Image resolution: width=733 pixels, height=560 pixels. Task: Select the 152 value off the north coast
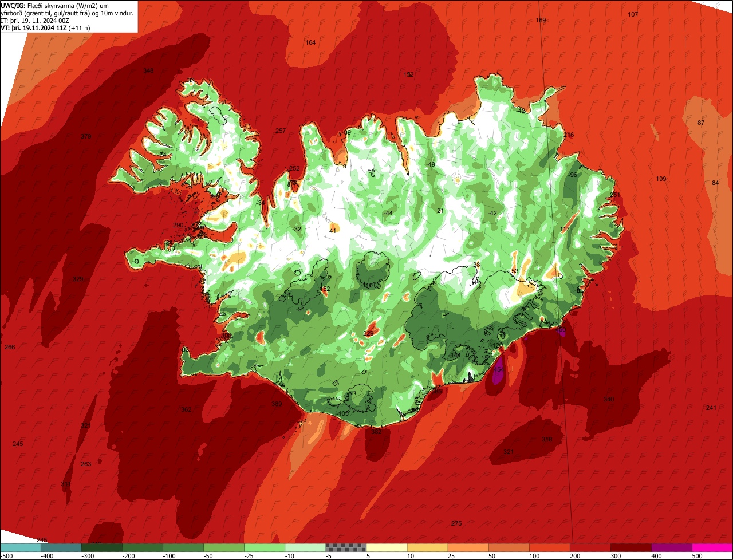[408, 75]
